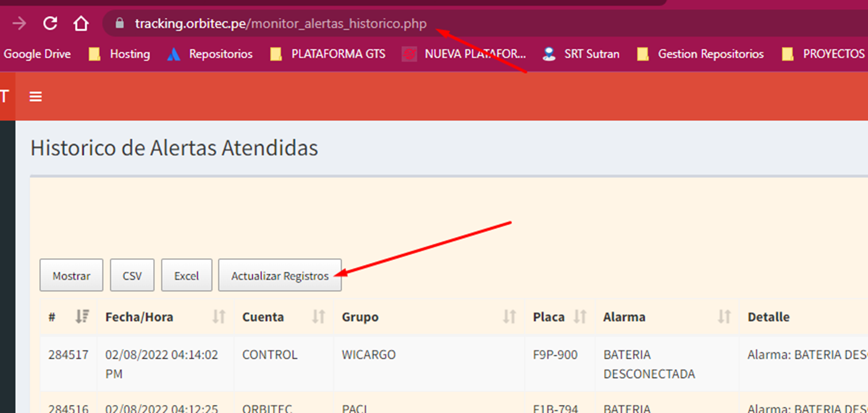
Task: Open the Mostrar rows button
Action: pyautogui.click(x=71, y=275)
